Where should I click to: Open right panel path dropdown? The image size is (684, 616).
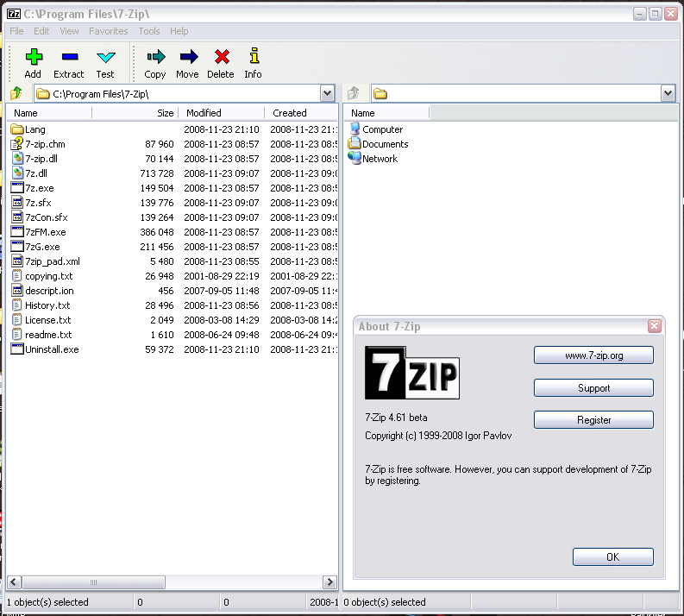[x=668, y=93]
